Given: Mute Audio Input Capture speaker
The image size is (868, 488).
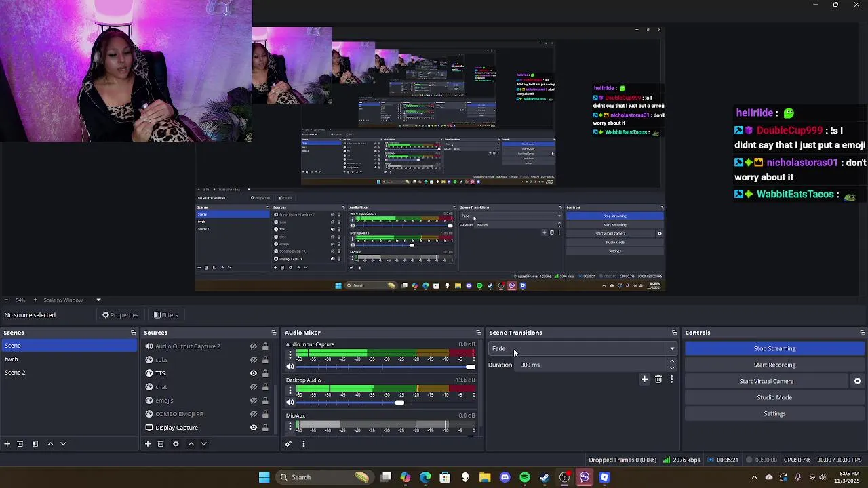Looking at the screenshot, I should tap(290, 367).
